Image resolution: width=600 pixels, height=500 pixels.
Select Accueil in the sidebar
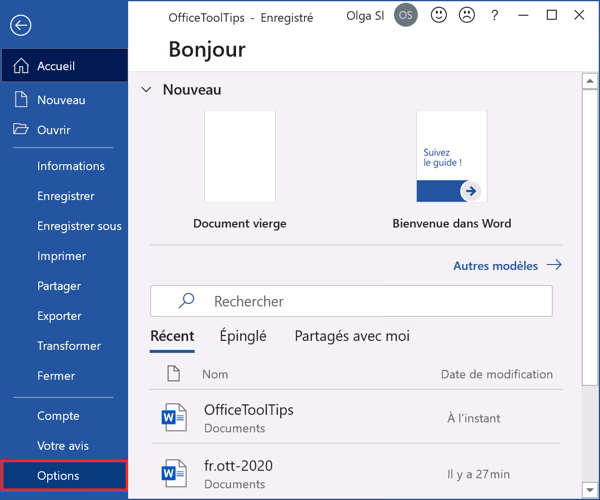pos(64,65)
